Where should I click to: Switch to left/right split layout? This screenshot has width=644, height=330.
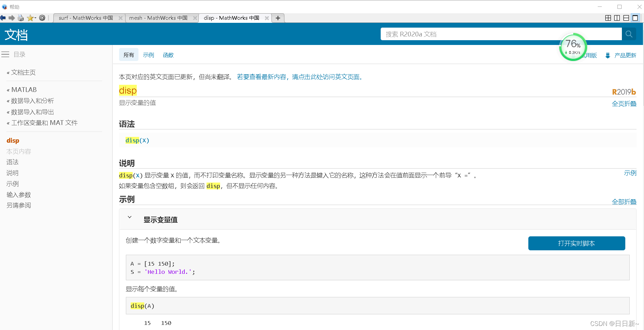point(617,18)
